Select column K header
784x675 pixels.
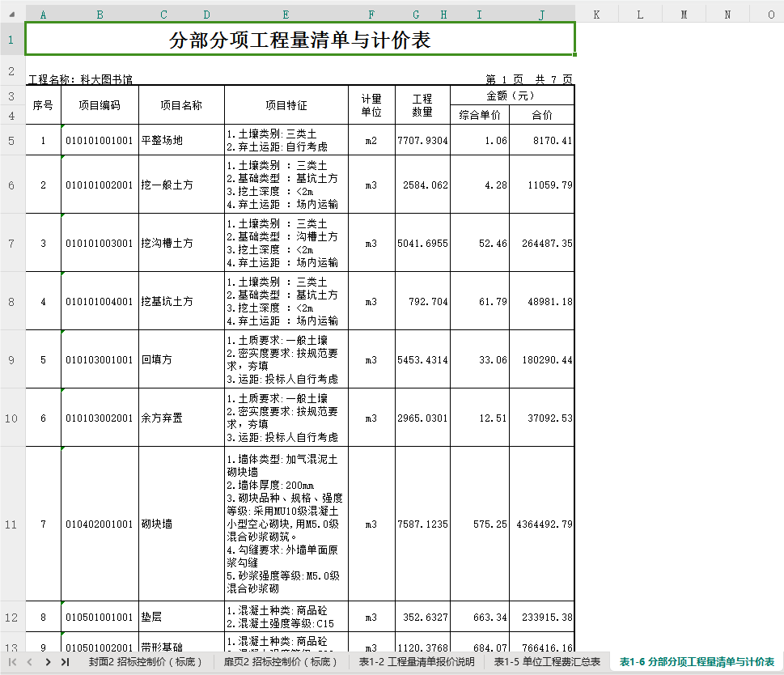point(596,15)
